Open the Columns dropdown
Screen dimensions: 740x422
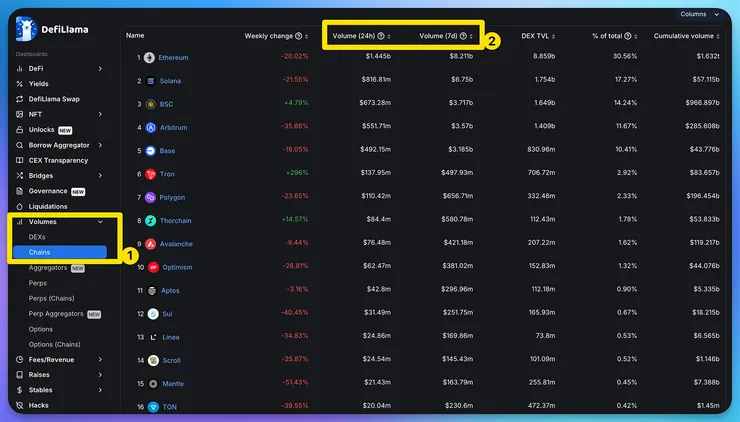(x=699, y=14)
